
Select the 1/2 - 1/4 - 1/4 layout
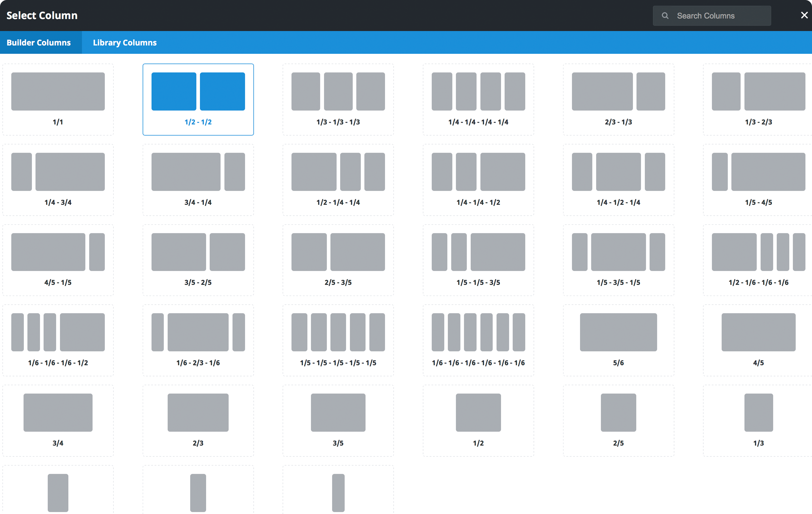point(338,179)
